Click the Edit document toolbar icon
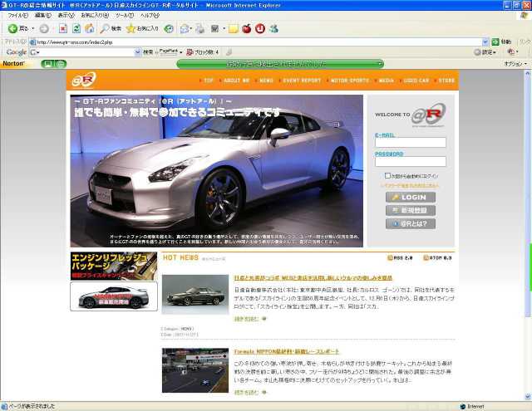This screenshot has width=532, height=411. (x=214, y=29)
